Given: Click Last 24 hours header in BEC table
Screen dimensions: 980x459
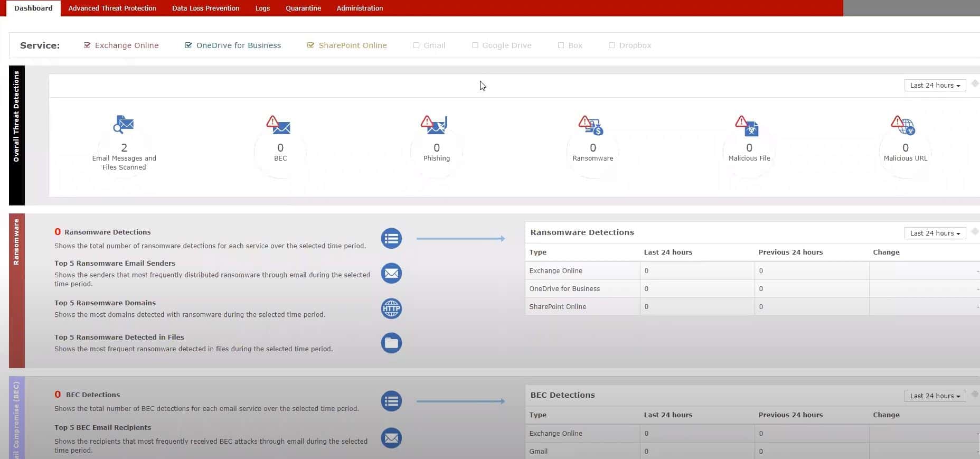Looking at the screenshot, I should (668, 415).
